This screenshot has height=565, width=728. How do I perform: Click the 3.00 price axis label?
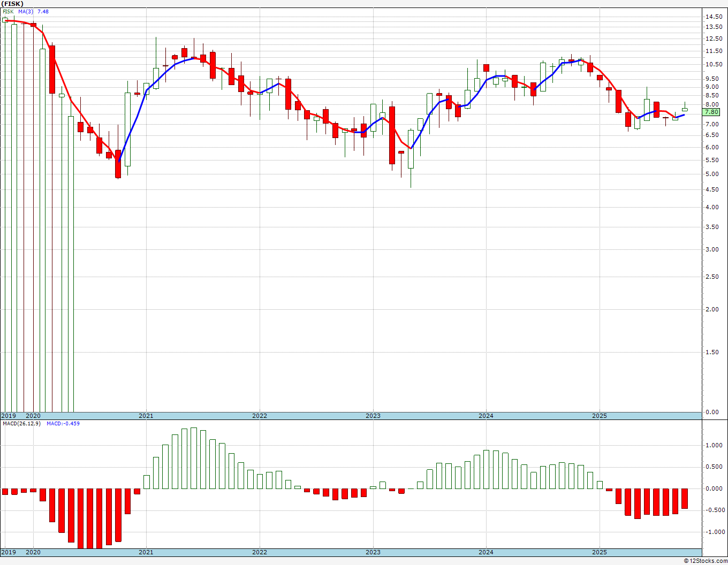point(711,249)
